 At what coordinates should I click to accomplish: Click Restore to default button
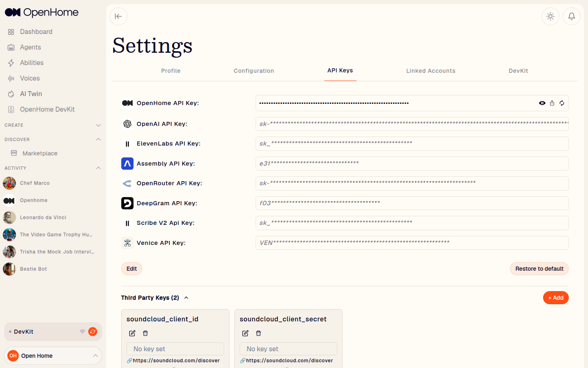[x=539, y=269]
